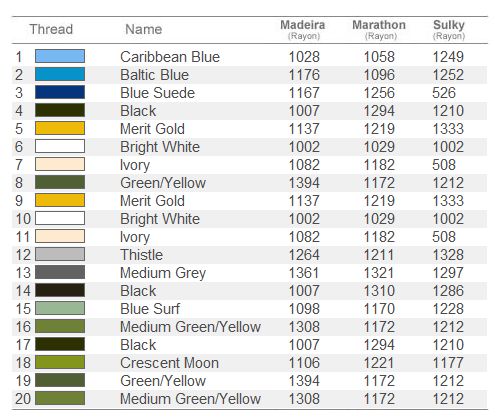
Task: Click the Caribbean Blue color swatch
Action: (60, 56)
